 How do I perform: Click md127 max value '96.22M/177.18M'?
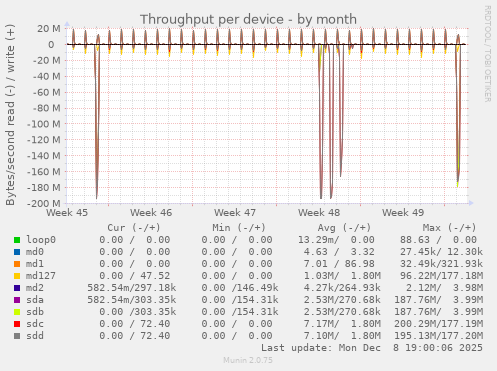pyautogui.click(x=441, y=276)
